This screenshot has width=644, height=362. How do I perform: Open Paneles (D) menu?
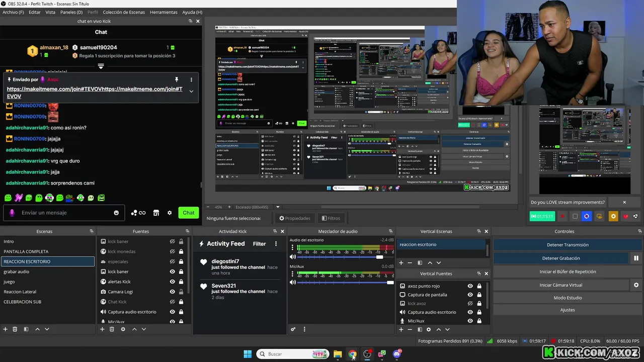click(71, 12)
